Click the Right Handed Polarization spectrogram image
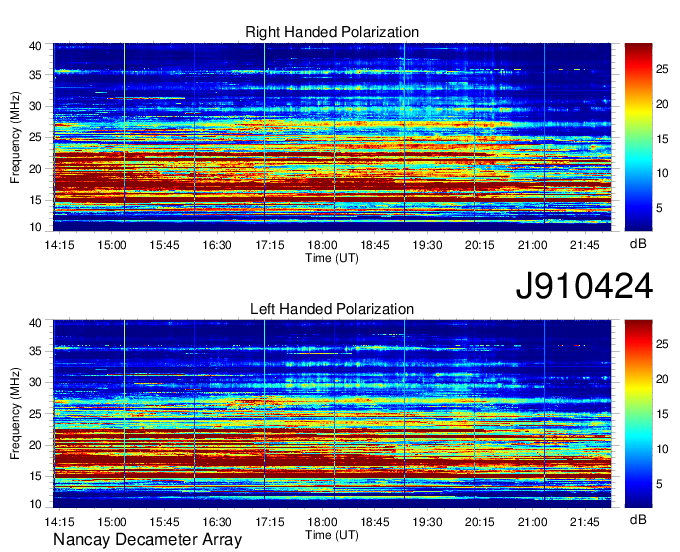The width and height of the screenshot is (680, 552). click(332, 137)
